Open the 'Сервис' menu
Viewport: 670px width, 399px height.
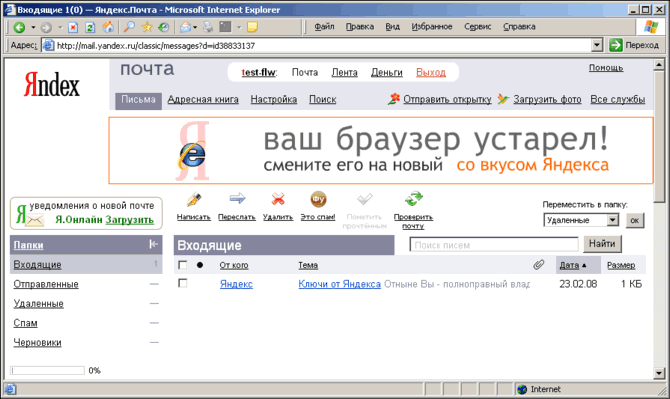pos(478,26)
